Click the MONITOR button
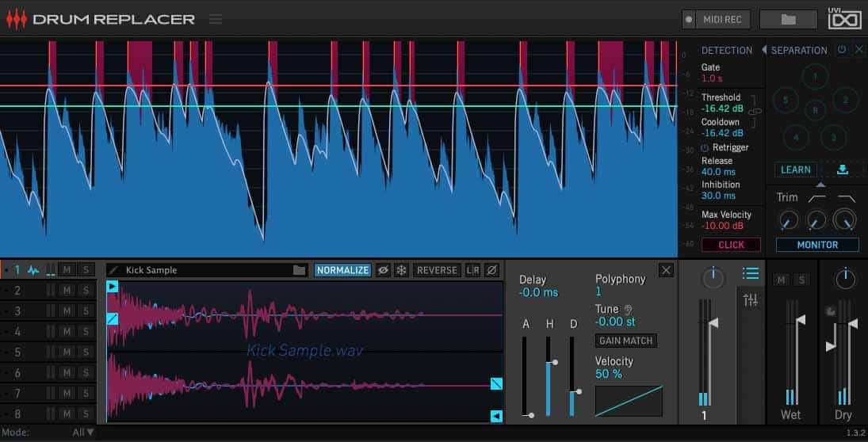868x442 pixels. tap(817, 245)
